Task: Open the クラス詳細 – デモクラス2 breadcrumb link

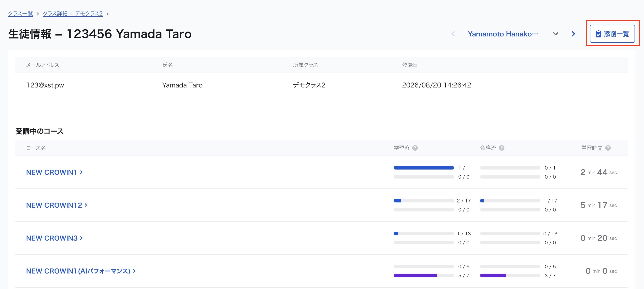Action: click(x=73, y=14)
